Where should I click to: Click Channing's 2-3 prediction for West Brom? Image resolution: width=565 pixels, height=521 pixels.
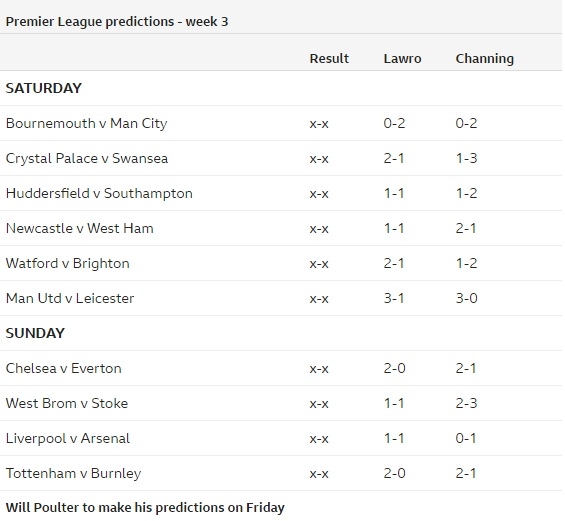[466, 403]
